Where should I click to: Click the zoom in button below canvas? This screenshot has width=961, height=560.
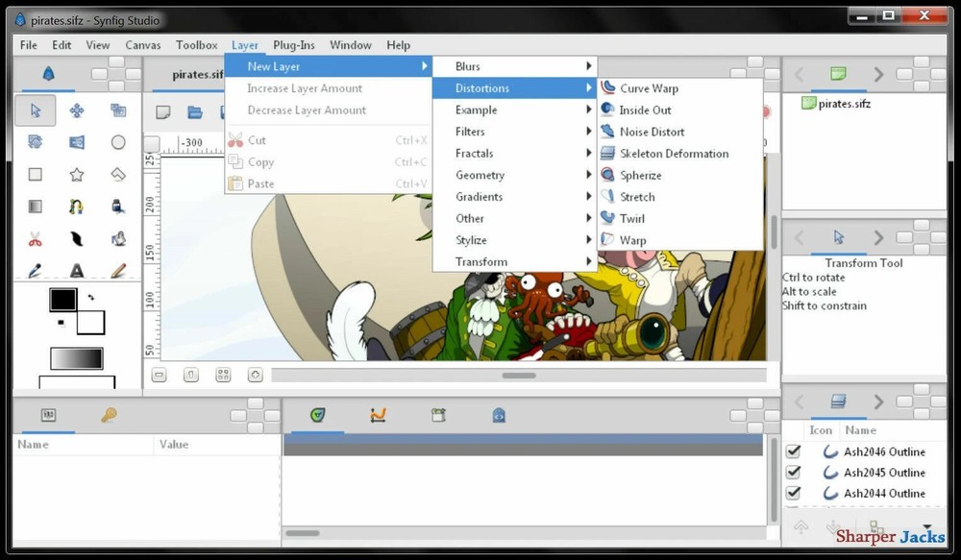[255, 375]
